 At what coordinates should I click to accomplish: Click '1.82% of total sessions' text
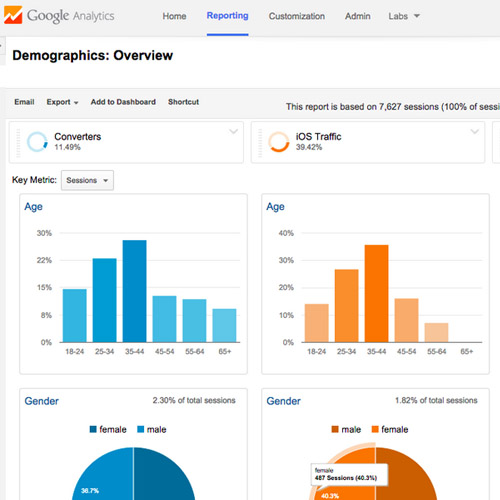436,400
